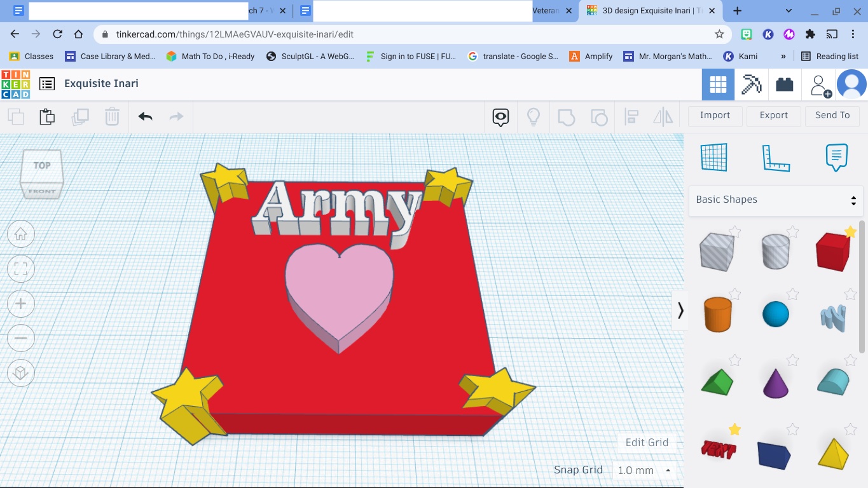
Task: Click the Paste tool icon
Action: click(x=47, y=117)
